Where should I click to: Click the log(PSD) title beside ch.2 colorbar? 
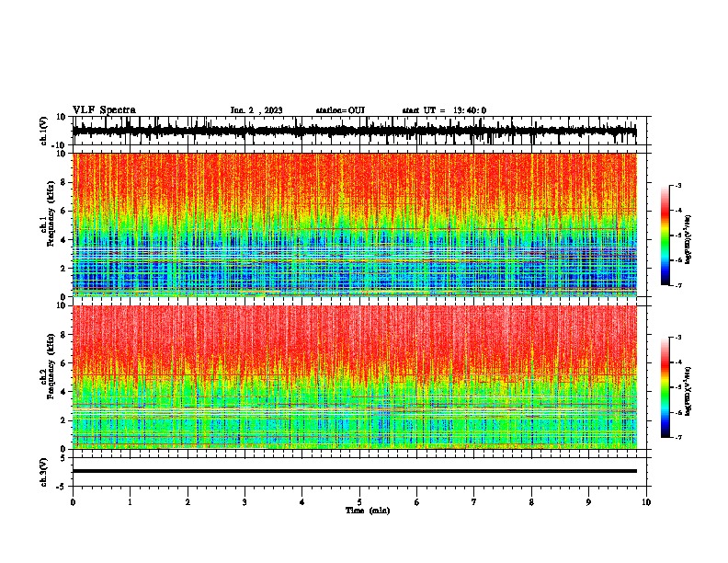[688, 391]
